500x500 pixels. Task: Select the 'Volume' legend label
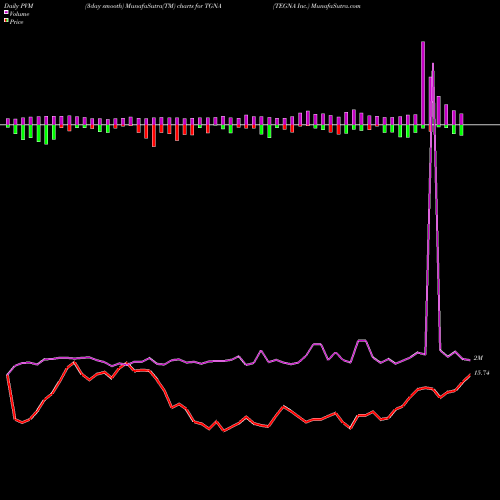[x=19, y=14]
